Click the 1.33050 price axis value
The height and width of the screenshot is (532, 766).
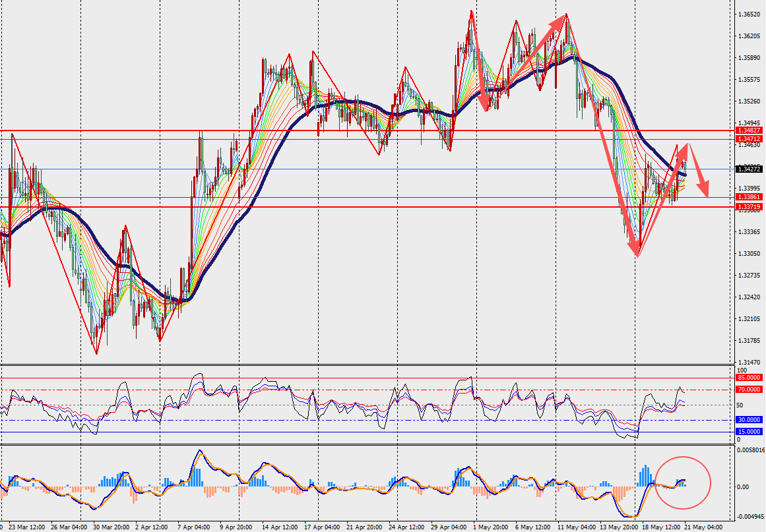[x=750, y=254]
